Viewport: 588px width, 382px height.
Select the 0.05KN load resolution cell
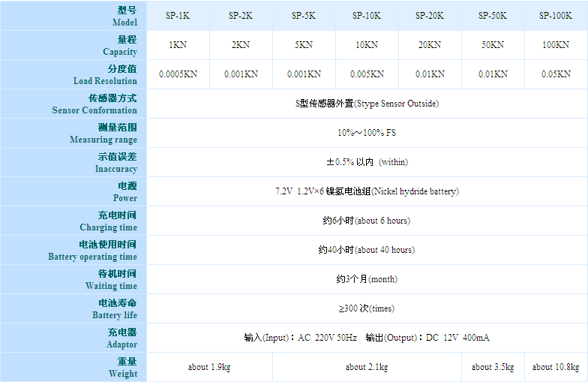point(555,74)
